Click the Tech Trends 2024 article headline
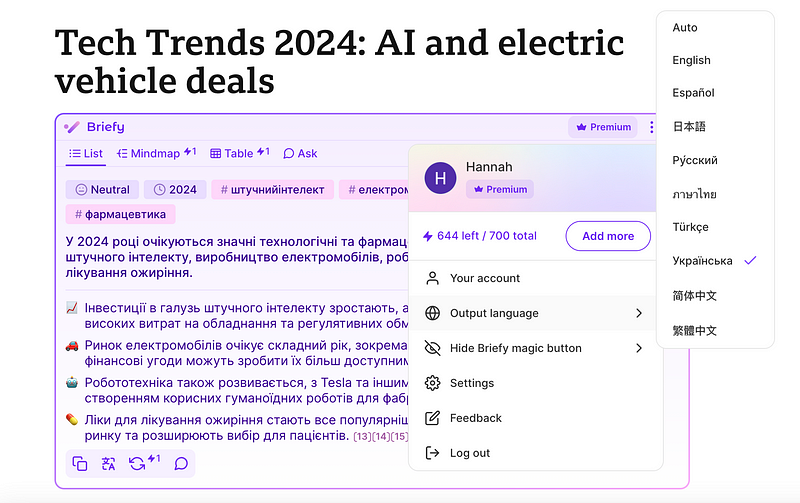This screenshot has height=503, width=800. coord(339,61)
